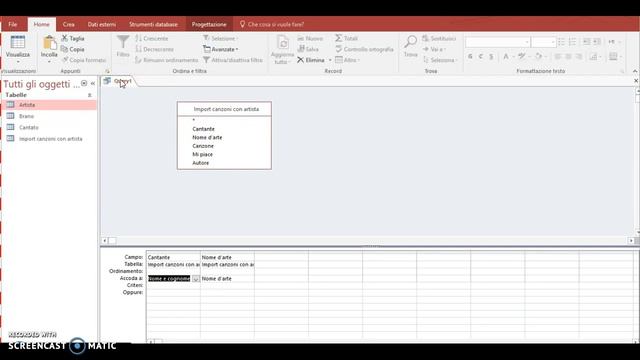Click the Cantante Campo cell
The height and width of the screenshot is (360, 640).
(173, 258)
